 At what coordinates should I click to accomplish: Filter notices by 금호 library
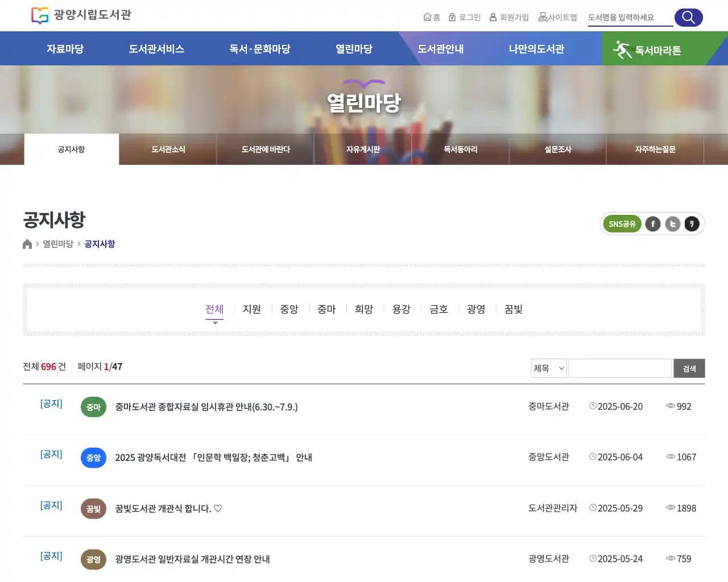click(439, 309)
